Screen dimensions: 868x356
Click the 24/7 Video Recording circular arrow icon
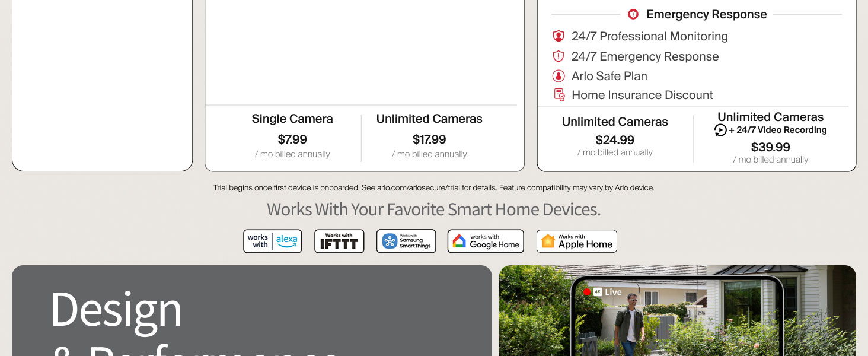click(x=721, y=131)
